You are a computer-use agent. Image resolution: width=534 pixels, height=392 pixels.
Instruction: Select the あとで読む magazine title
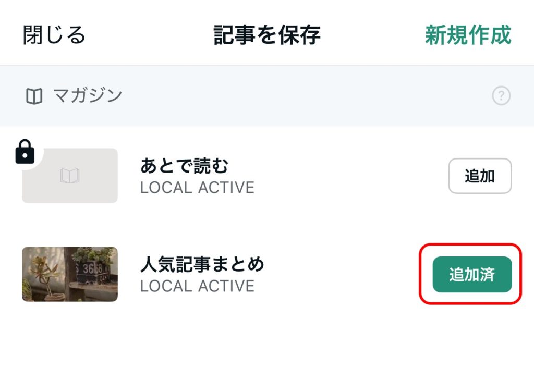[184, 166]
